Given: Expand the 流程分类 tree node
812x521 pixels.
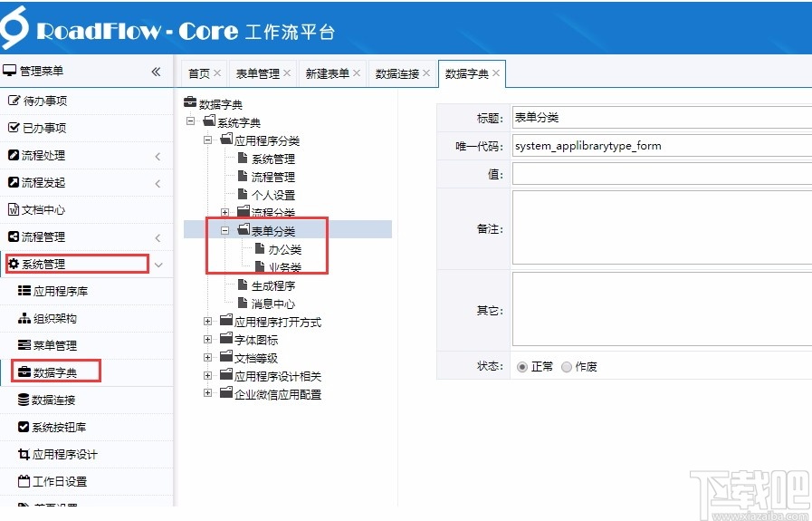Looking at the screenshot, I should [x=224, y=212].
